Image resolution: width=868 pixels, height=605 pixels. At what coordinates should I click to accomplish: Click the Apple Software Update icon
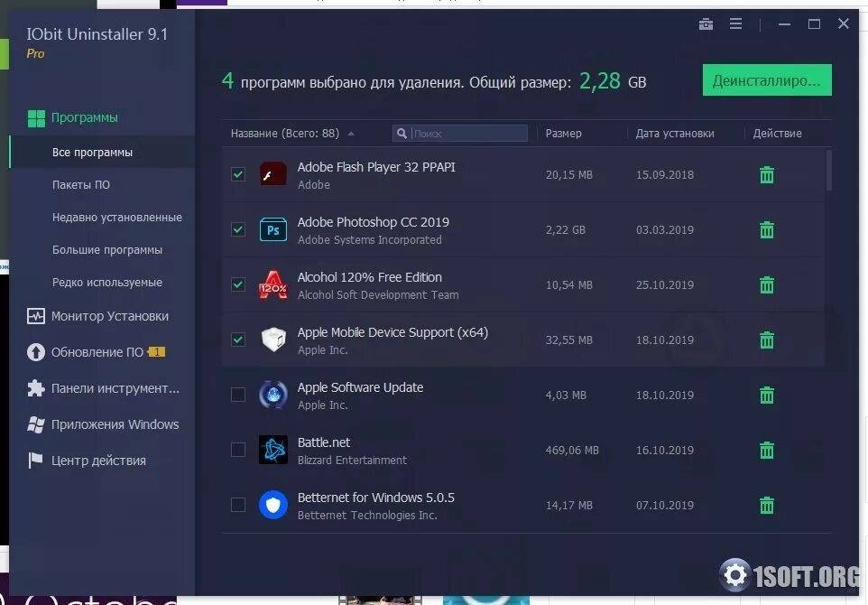(x=273, y=395)
